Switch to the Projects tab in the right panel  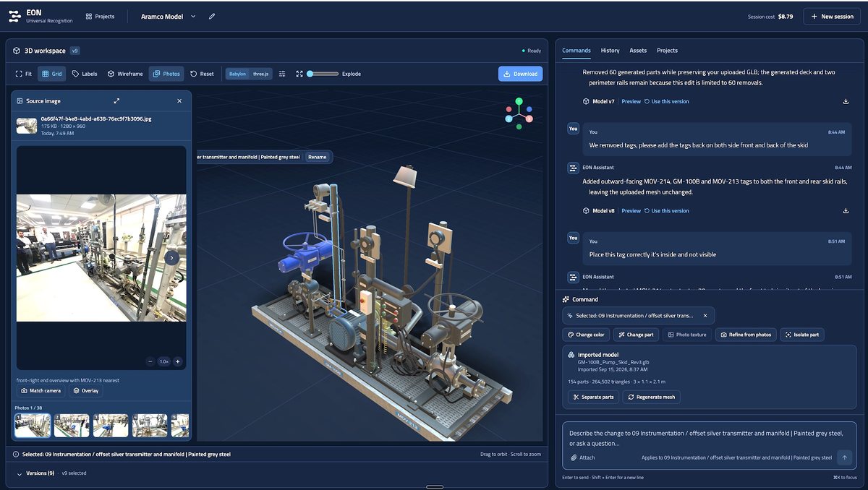coord(667,51)
